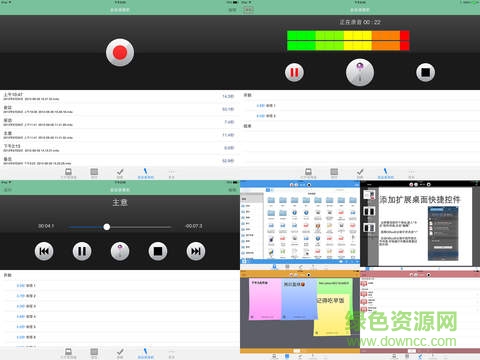
Task: Click the 正在录音 00:22 status text
Action: tap(360, 22)
